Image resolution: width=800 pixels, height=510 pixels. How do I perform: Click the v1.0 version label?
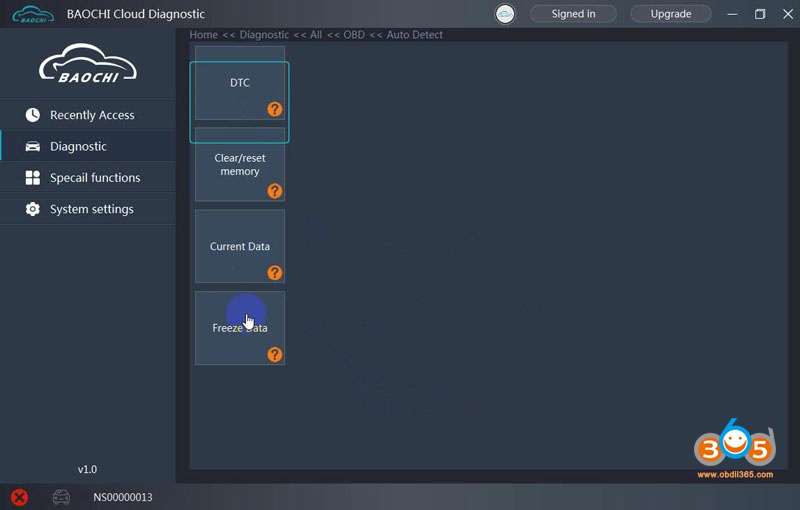(87, 469)
